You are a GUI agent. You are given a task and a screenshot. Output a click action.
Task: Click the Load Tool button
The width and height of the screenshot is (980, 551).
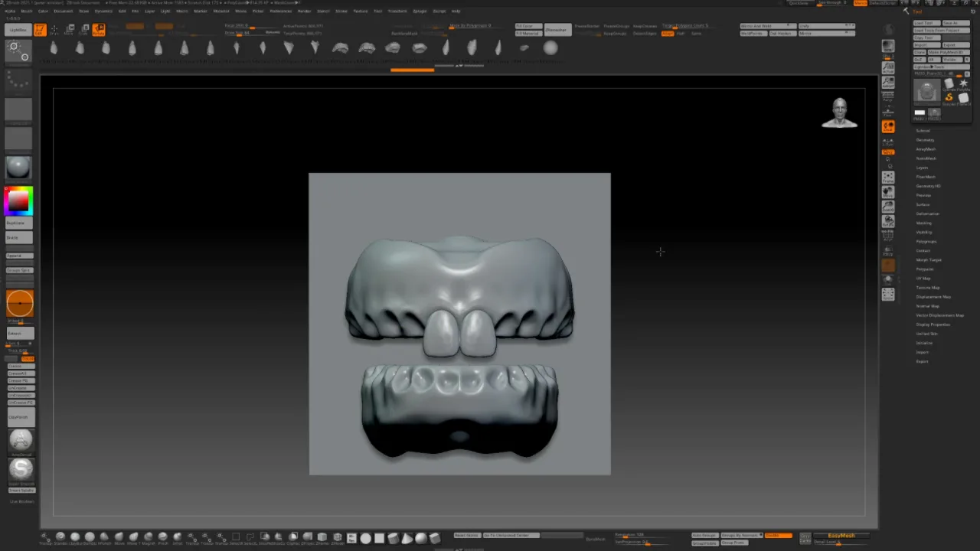pyautogui.click(x=927, y=23)
